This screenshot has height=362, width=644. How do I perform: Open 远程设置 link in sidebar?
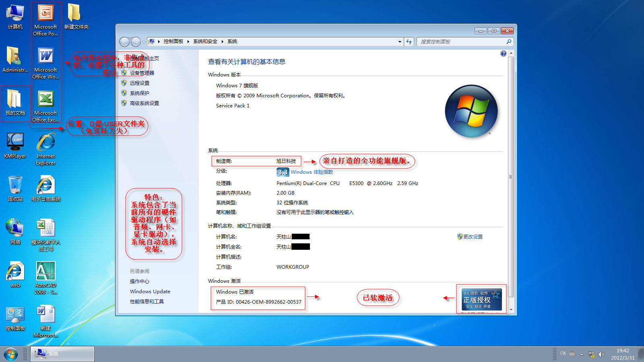pos(139,83)
